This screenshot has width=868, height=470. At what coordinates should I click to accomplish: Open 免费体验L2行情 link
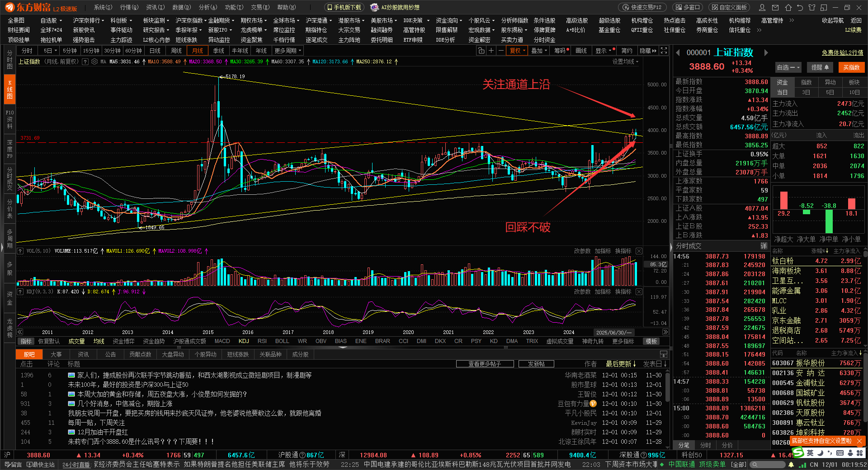pos(842,53)
